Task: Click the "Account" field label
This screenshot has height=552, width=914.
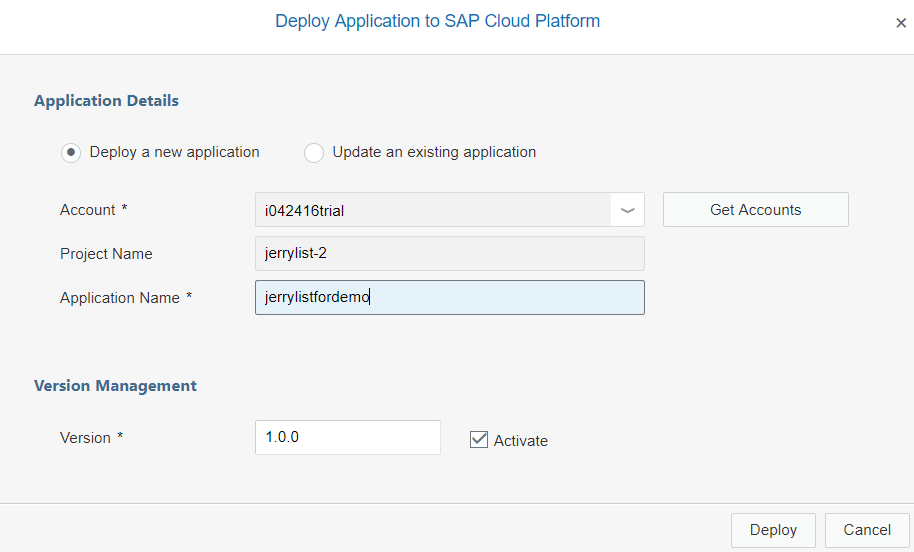Action: tap(88, 210)
